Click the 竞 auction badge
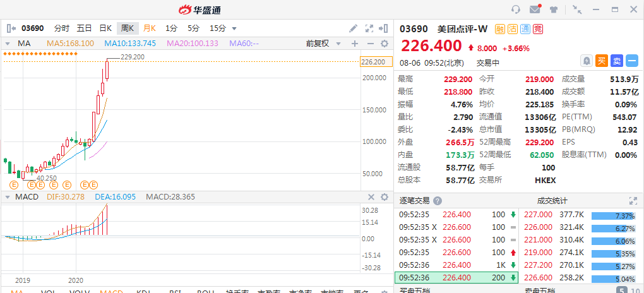The image size is (644, 293). [538, 29]
